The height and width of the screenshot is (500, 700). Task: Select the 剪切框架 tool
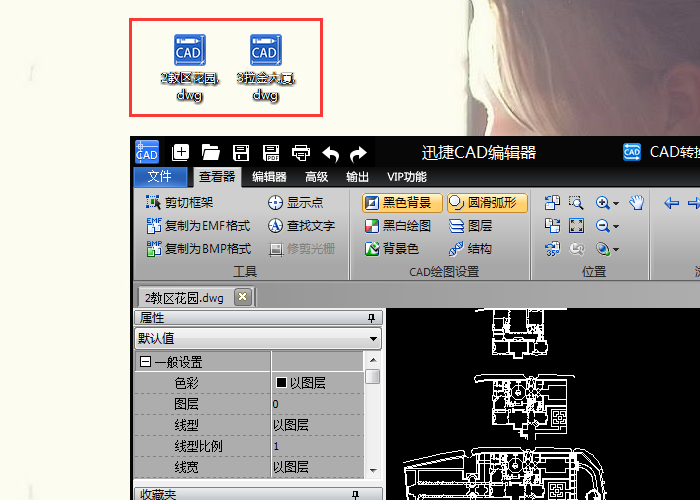[179, 203]
